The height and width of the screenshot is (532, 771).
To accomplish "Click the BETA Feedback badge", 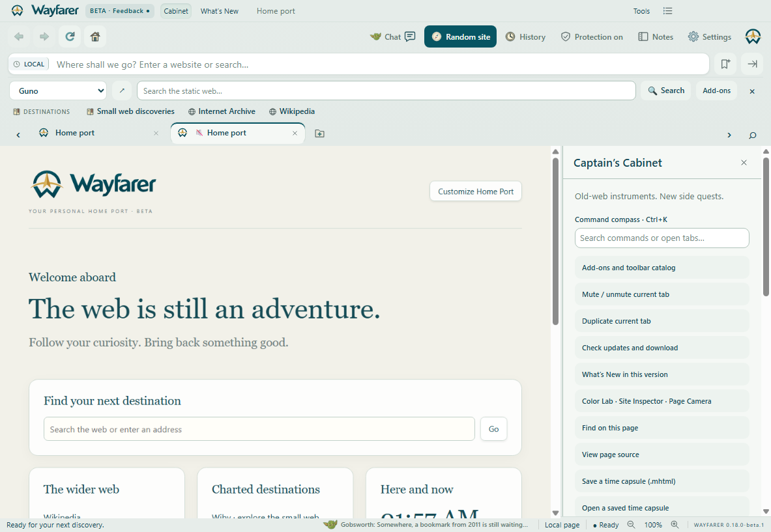I will 119,11.
